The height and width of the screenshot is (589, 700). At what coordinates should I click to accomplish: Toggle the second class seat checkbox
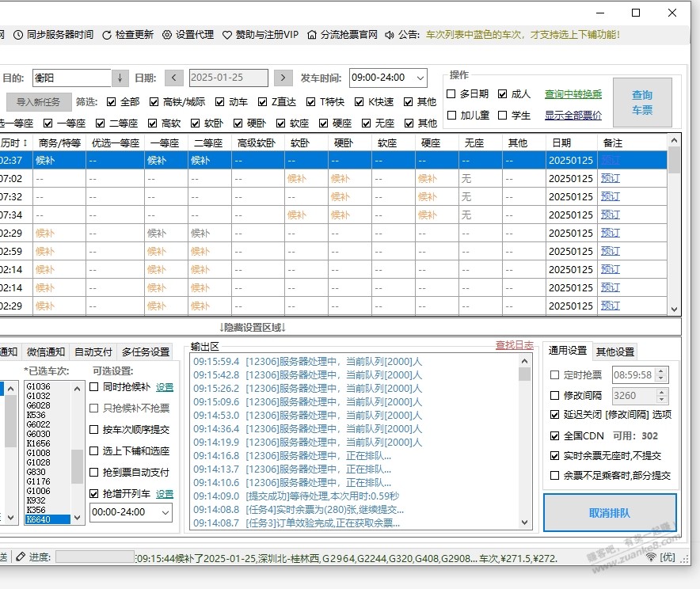click(x=100, y=123)
